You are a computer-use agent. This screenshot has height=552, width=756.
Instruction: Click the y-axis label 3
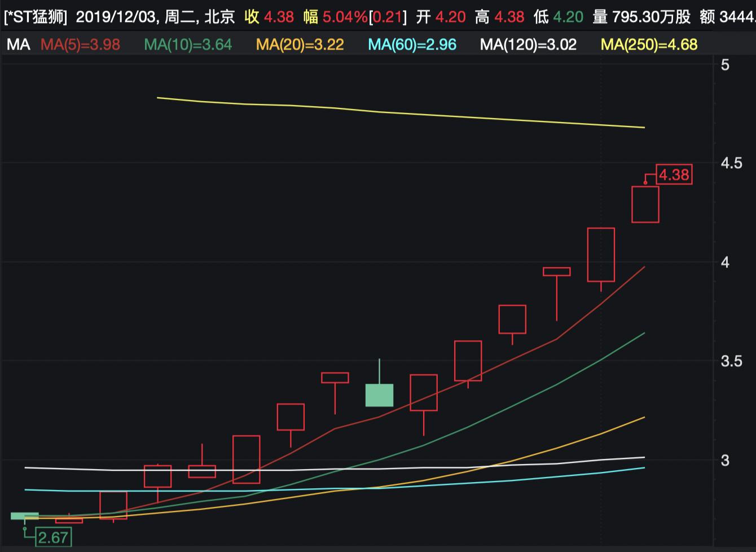click(x=726, y=461)
